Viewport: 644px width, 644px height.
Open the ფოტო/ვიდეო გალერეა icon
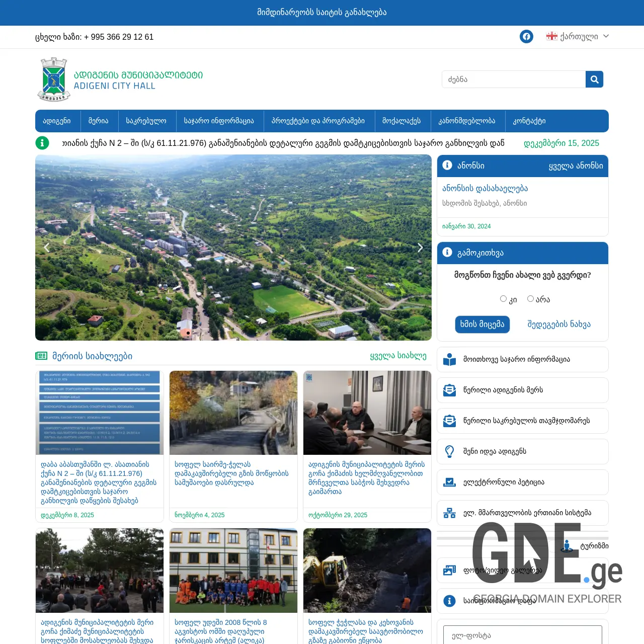click(449, 570)
